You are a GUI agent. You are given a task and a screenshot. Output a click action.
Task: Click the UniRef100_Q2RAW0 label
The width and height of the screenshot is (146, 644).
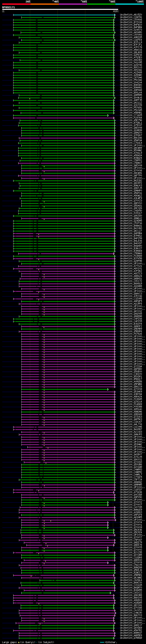131,75
